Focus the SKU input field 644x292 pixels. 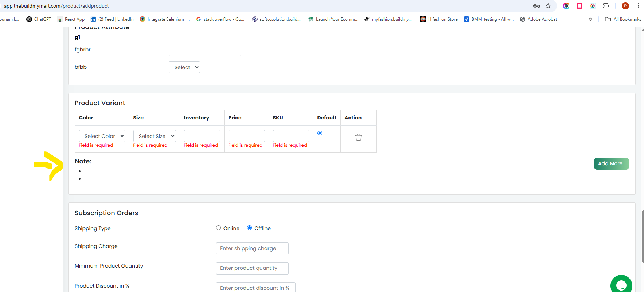pos(291,136)
